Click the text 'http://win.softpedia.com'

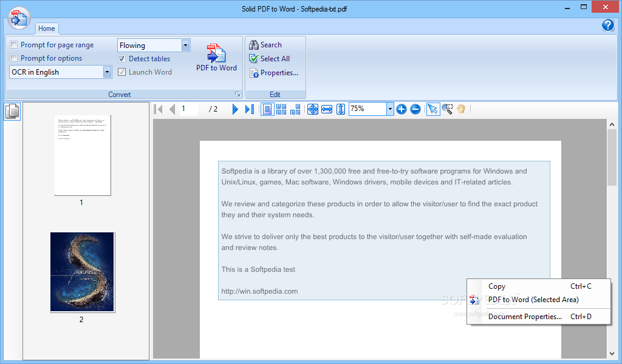coord(259,291)
